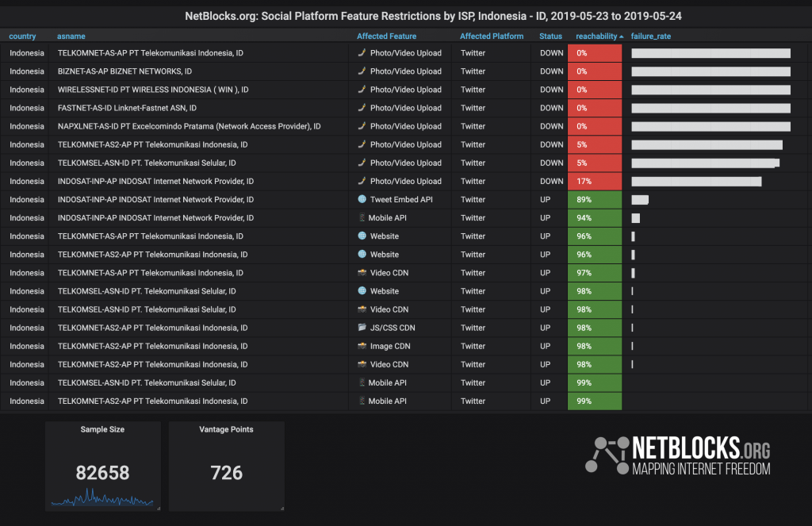Screen dimensions: 812x526
Task: Sort by asname column header
Action: coord(71,36)
